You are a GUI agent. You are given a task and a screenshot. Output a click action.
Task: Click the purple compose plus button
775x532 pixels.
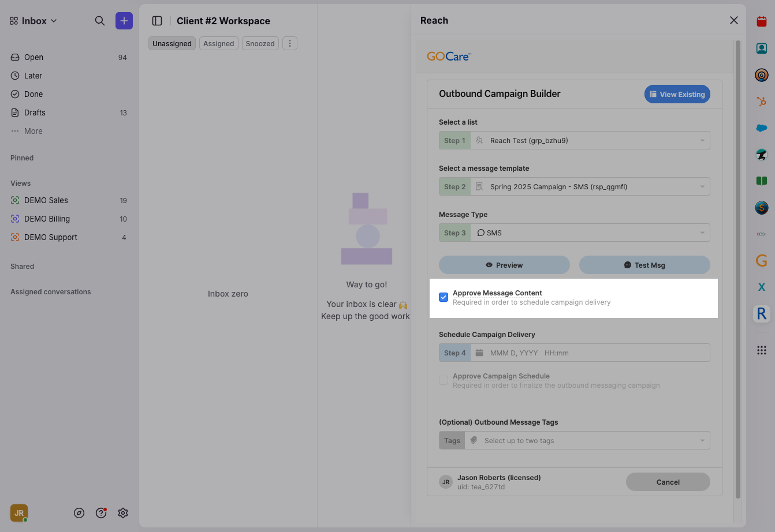[124, 21]
